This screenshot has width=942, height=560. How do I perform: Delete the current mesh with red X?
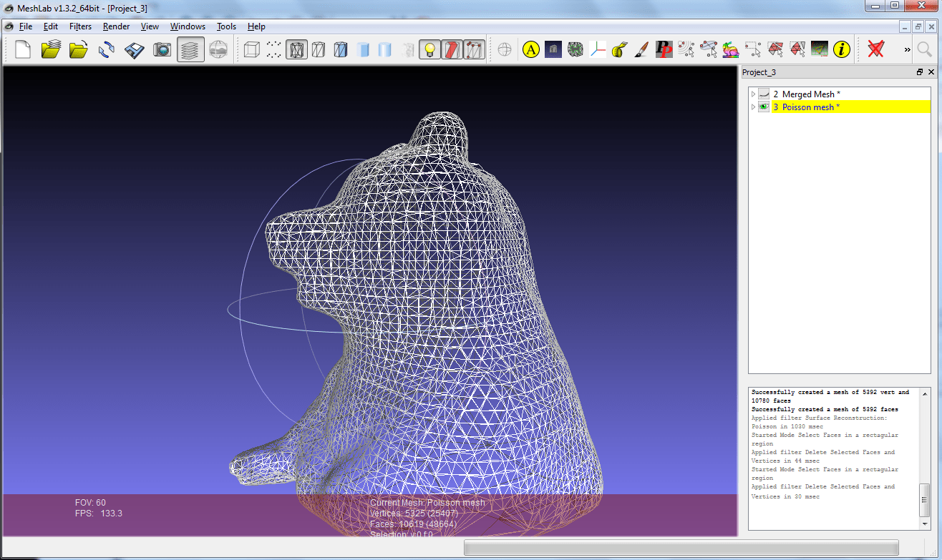pyautogui.click(x=875, y=49)
